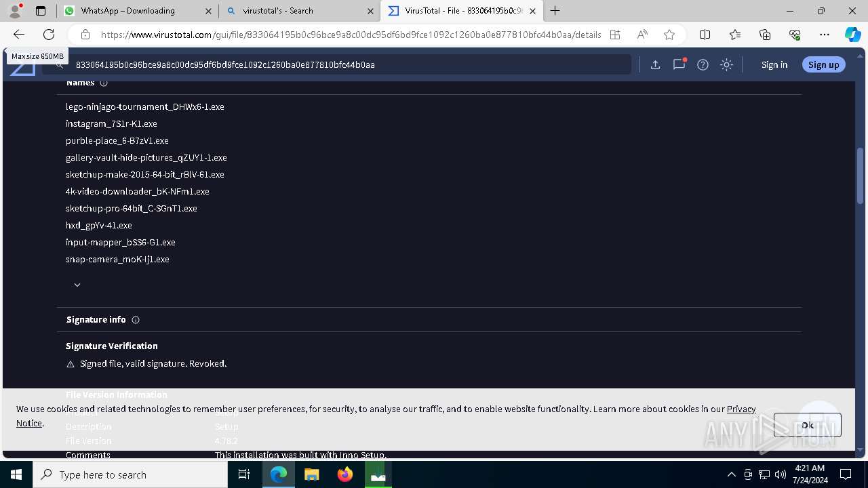868x488 pixels.
Task: Click the browser back arrow
Action: 19,35
